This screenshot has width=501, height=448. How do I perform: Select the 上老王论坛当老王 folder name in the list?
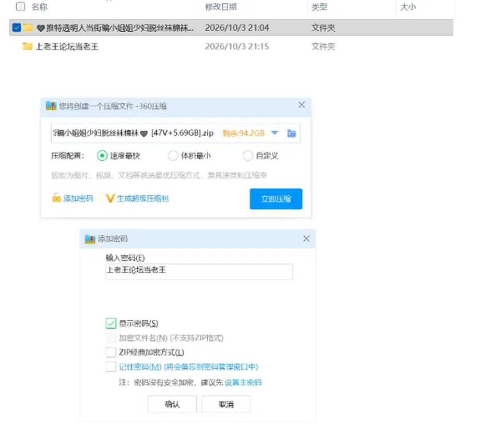(x=67, y=46)
